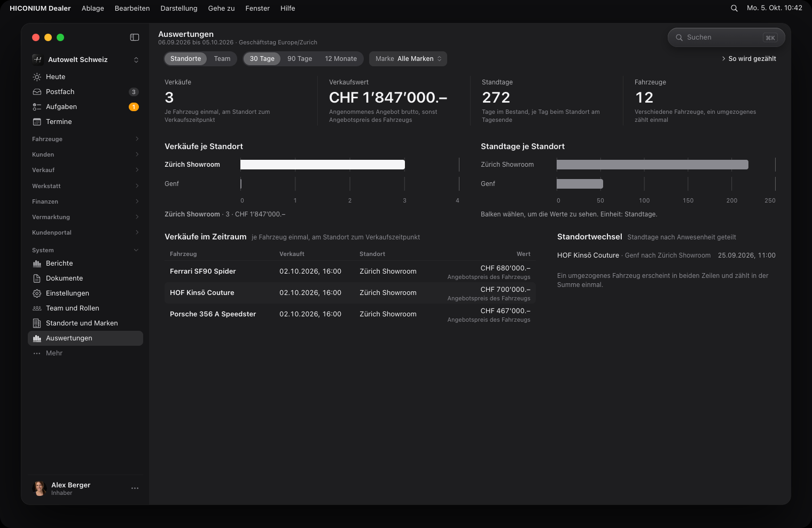The image size is (812, 528).
Task: Open the Fenster menu
Action: (x=257, y=8)
